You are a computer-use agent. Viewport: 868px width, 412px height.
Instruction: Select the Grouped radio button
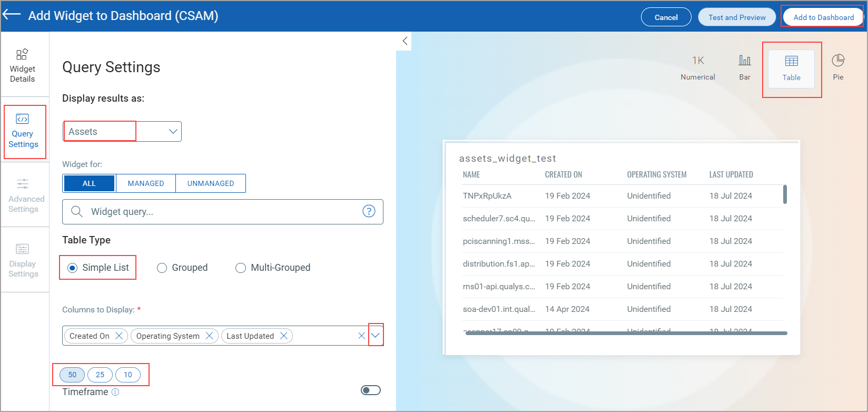click(162, 268)
